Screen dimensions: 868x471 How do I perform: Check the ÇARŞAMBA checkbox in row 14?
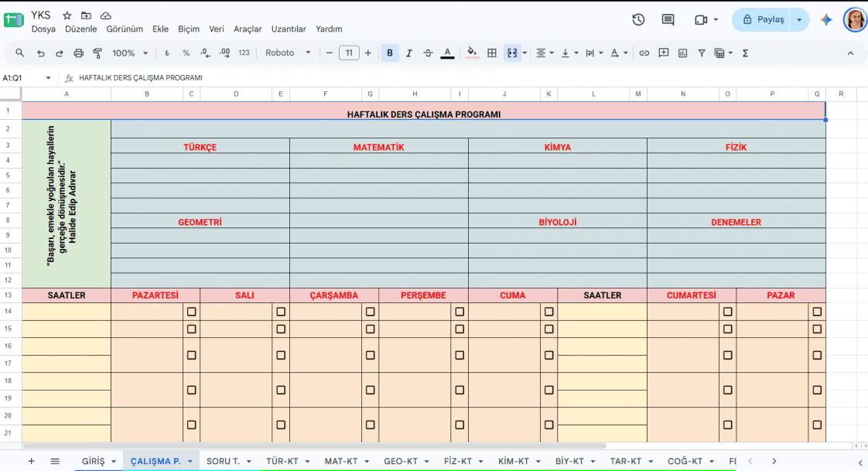pos(371,312)
